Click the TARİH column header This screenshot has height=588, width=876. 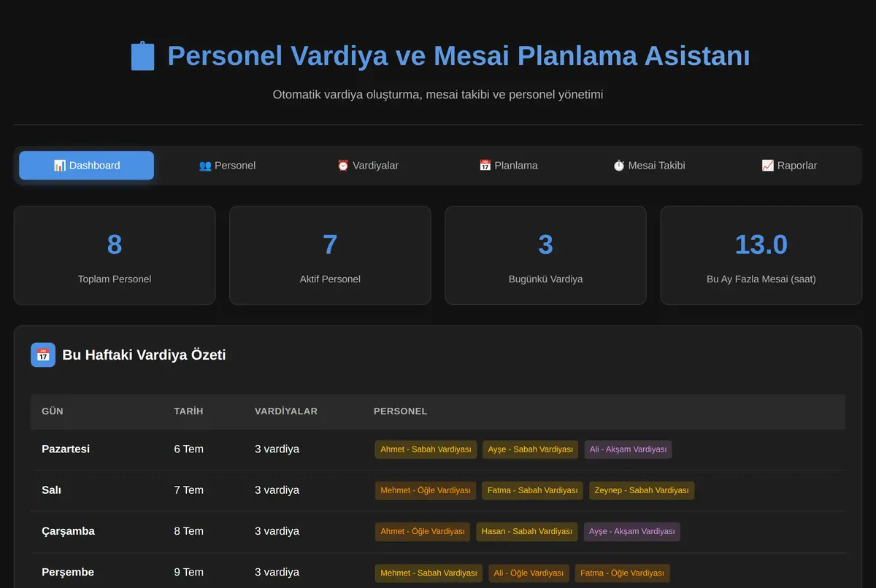pos(188,411)
